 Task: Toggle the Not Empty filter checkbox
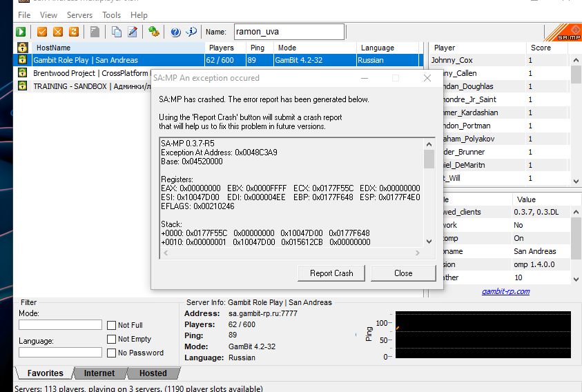pos(112,339)
